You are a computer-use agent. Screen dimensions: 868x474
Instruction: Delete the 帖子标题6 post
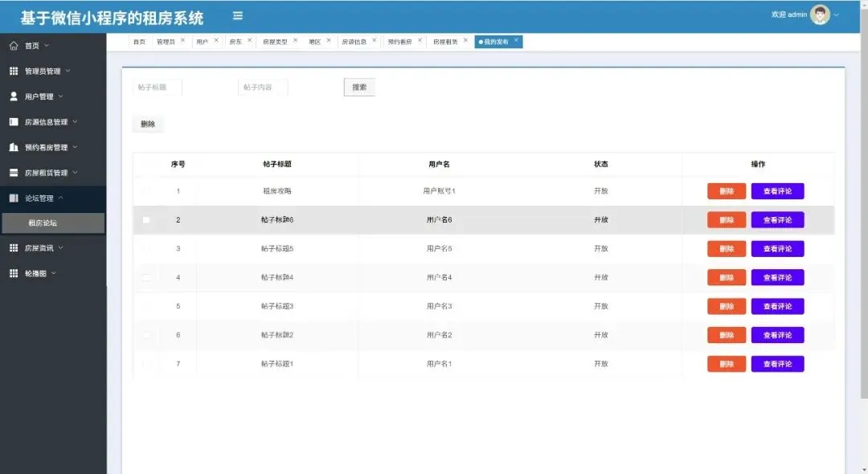(x=727, y=220)
